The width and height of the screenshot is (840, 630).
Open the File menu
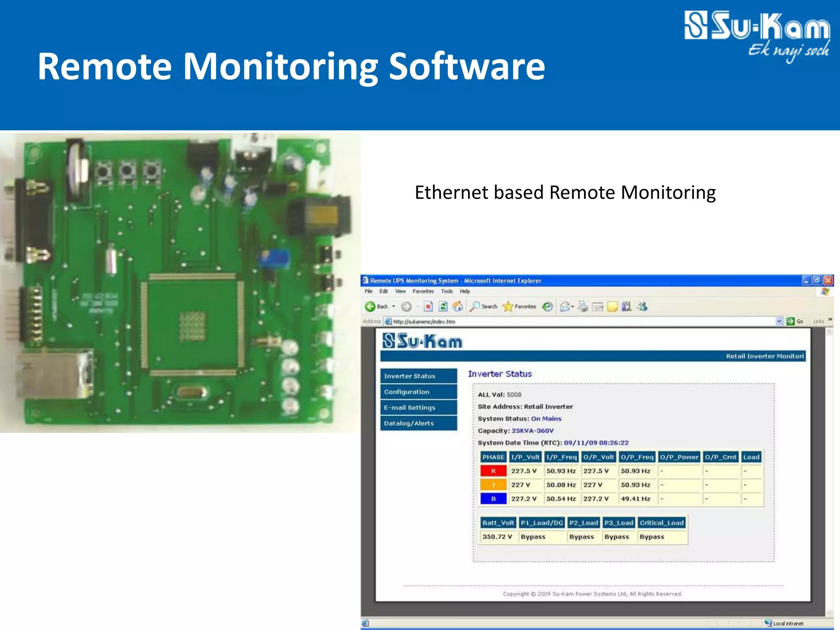pyautogui.click(x=368, y=291)
